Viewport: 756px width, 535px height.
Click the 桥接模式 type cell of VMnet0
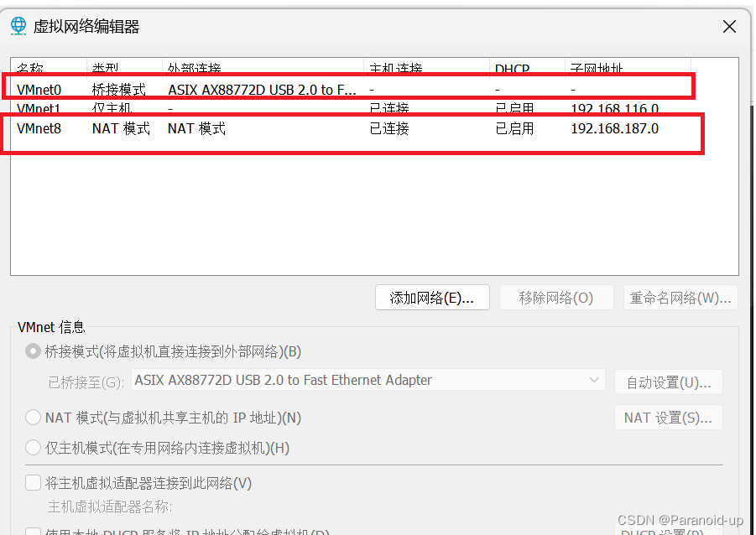pyautogui.click(x=118, y=90)
